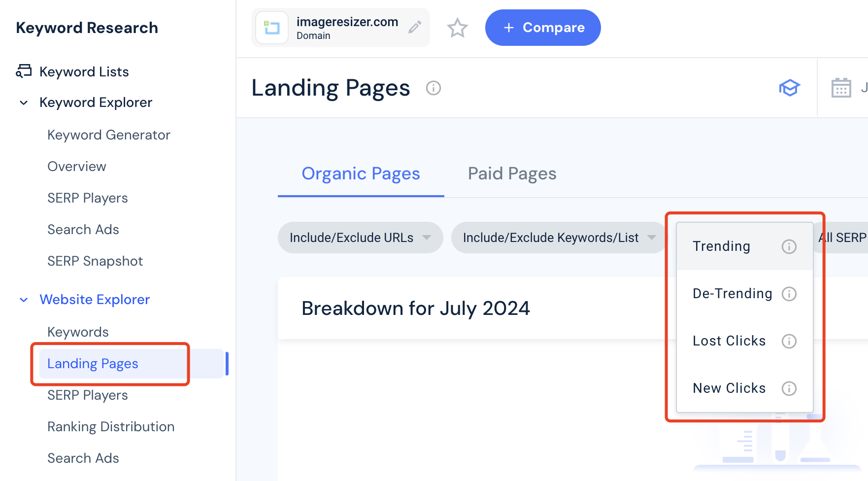Viewport: 868px width, 481px height.
Task: Open SERP Players under Keyword Explorer
Action: [88, 198]
